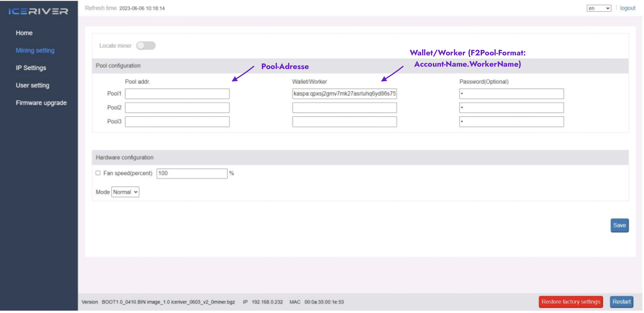
Task: Focus the Pool1 password field
Action: 512,94
